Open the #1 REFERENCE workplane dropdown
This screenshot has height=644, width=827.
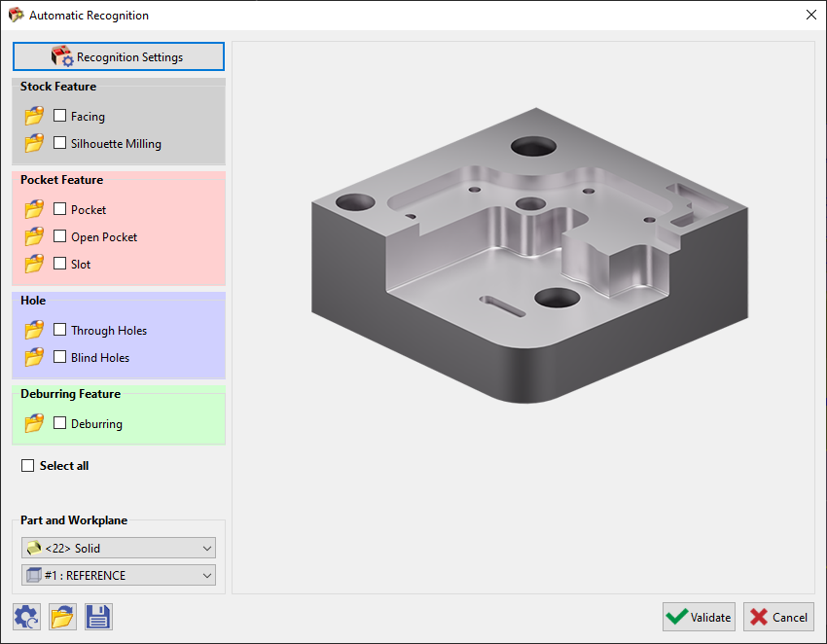(x=118, y=575)
